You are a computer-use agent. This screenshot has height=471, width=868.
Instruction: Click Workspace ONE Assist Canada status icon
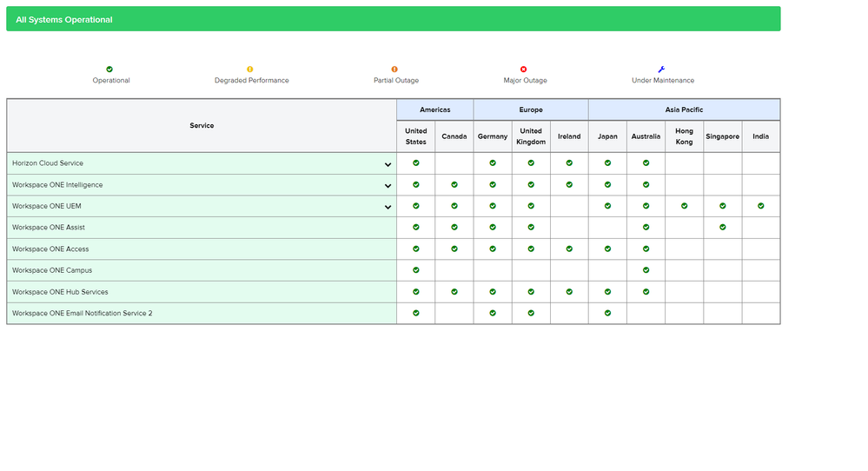click(x=454, y=227)
